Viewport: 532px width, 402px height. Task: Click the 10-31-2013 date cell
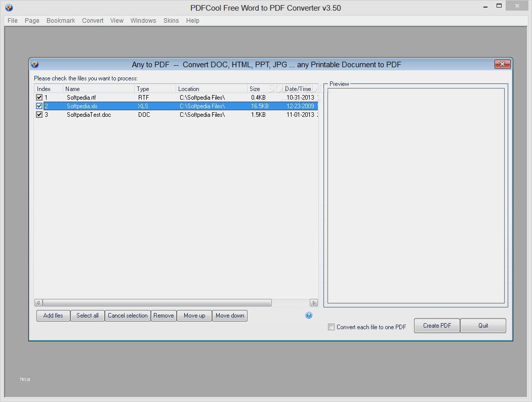300,98
